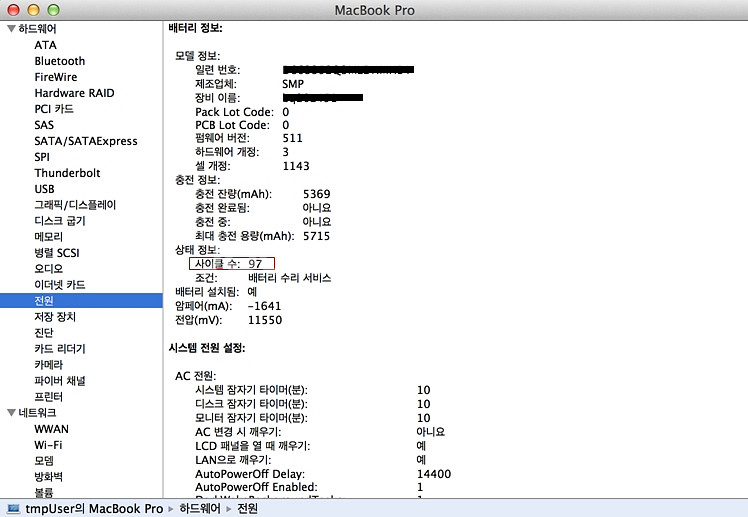Select the highlighted 전원 item

point(44,301)
